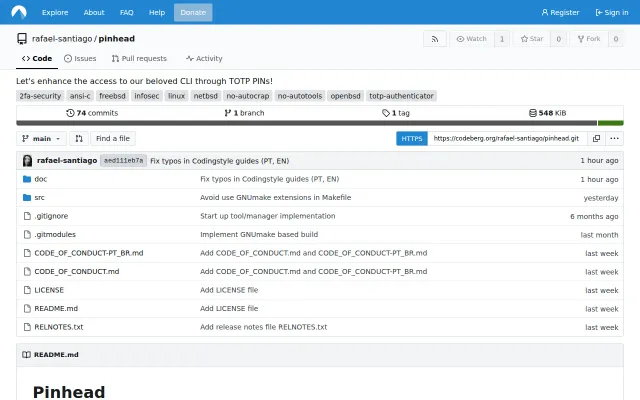The height and width of the screenshot is (400, 640).
Task: Switch to the Code tab
Action: 37,58
